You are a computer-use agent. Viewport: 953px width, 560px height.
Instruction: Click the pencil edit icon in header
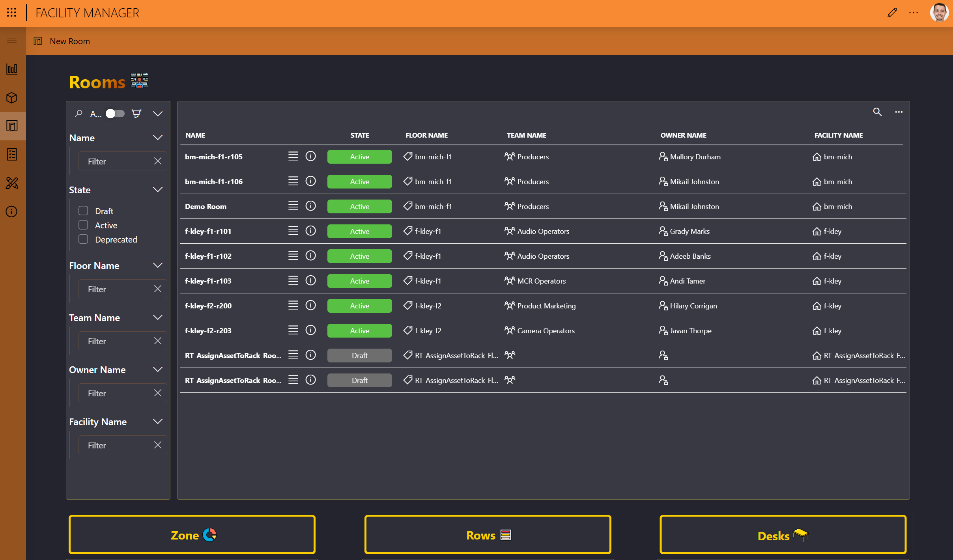point(892,13)
